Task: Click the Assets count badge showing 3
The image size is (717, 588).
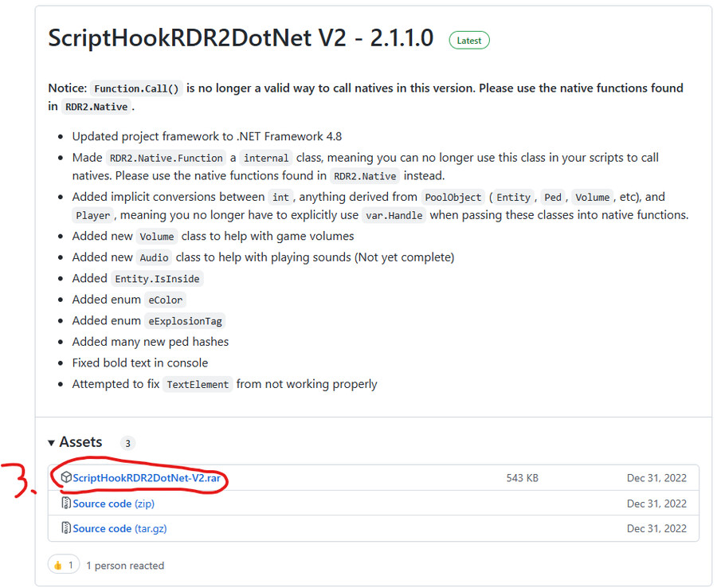Action: tap(127, 443)
